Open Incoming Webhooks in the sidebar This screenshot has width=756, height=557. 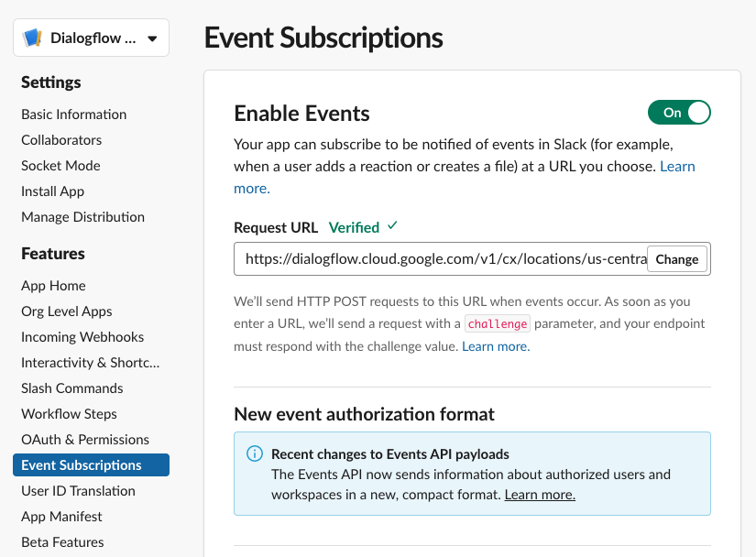click(x=82, y=337)
